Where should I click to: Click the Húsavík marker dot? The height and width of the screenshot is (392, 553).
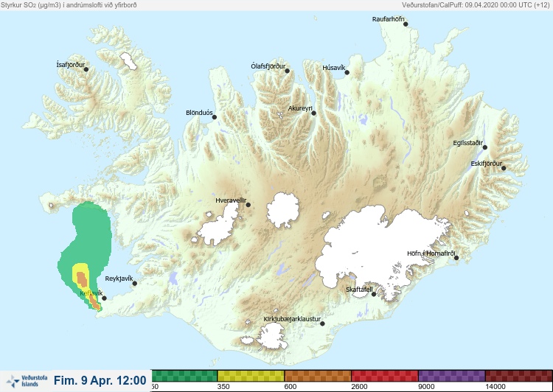[x=347, y=72]
